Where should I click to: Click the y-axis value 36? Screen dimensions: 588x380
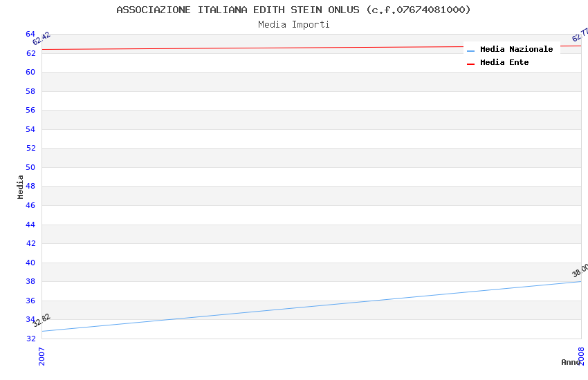point(30,301)
